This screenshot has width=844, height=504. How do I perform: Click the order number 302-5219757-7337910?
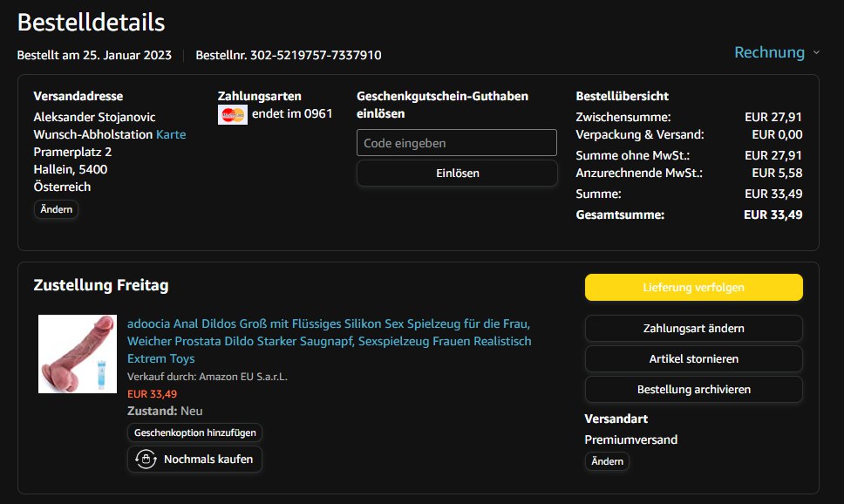tap(316, 55)
